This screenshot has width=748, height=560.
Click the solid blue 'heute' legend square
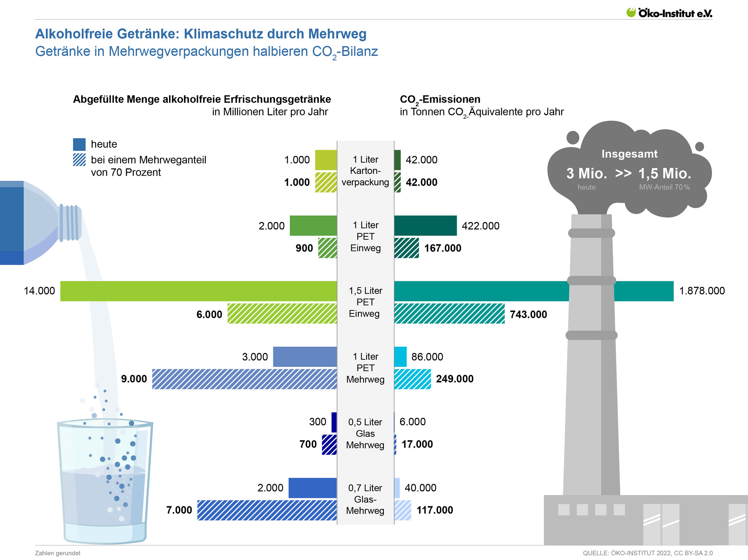click(79, 144)
